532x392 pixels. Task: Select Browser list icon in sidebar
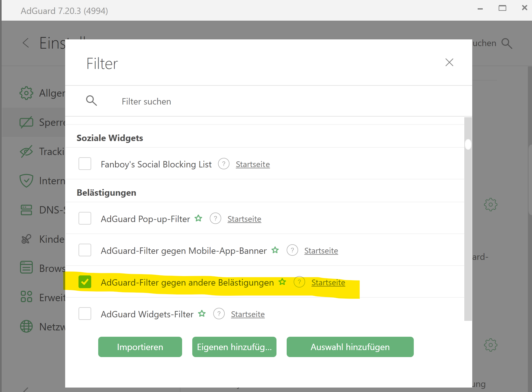[x=26, y=267]
